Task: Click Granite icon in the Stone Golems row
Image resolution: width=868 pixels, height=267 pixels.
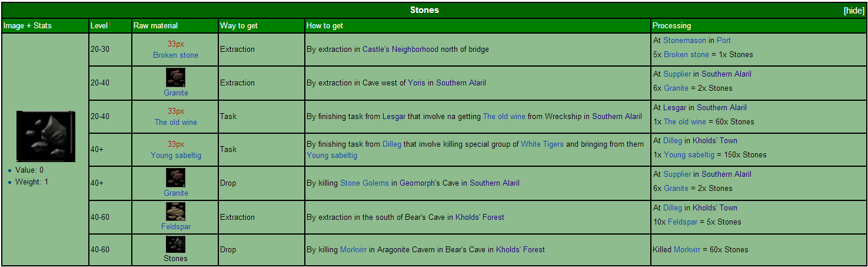Action: point(175,178)
